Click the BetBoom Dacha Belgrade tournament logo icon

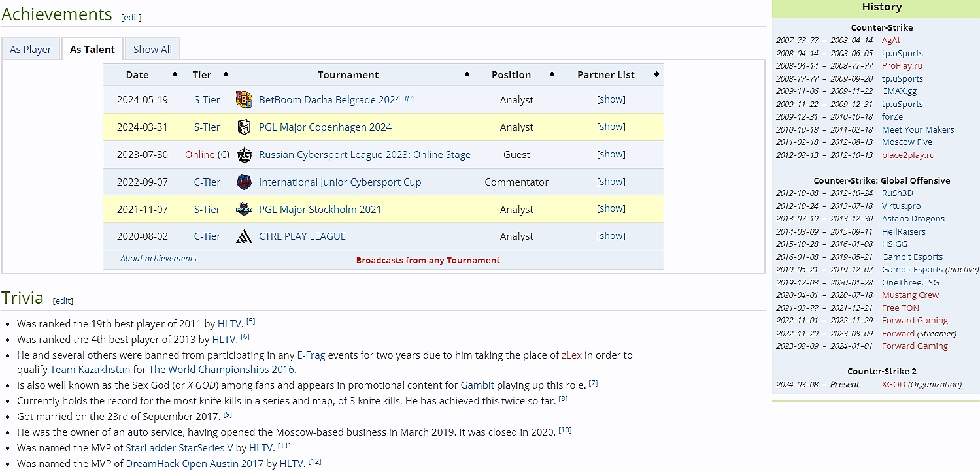click(x=244, y=100)
